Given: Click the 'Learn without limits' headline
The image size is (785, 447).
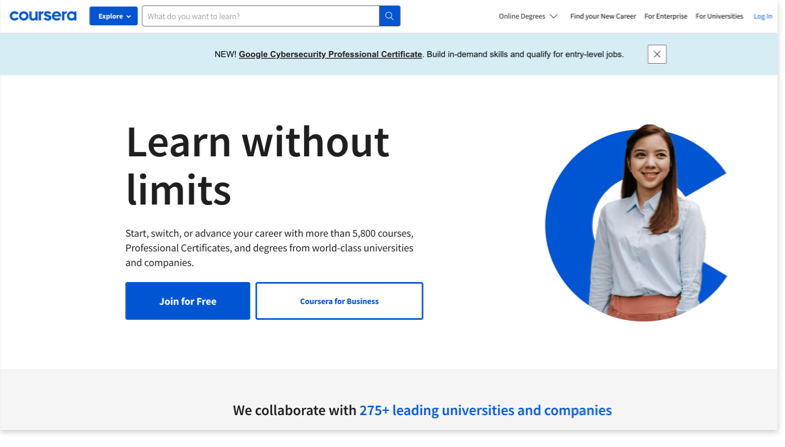Looking at the screenshot, I should 257,165.
